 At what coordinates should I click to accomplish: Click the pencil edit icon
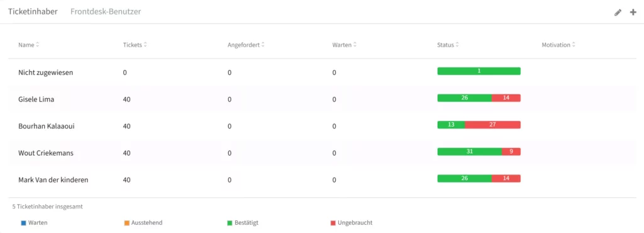[618, 13]
